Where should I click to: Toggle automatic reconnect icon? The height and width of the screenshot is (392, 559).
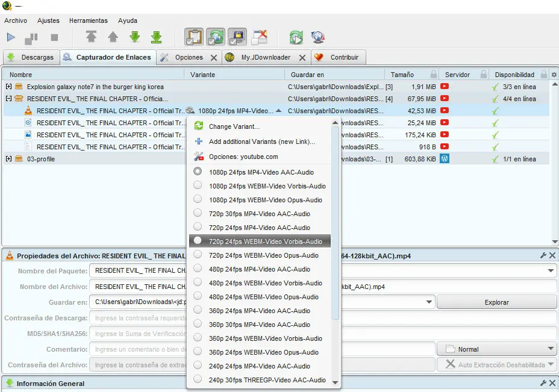pyautogui.click(x=215, y=37)
